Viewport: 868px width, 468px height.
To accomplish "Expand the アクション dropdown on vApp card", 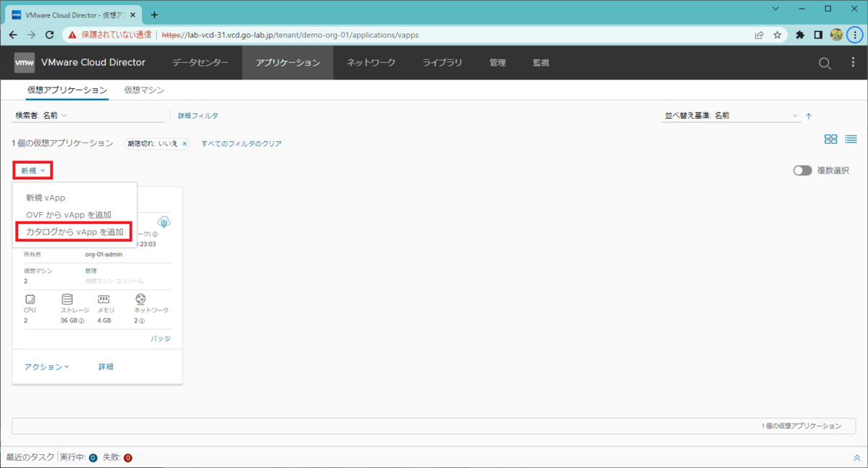I will (x=47, y=367).
